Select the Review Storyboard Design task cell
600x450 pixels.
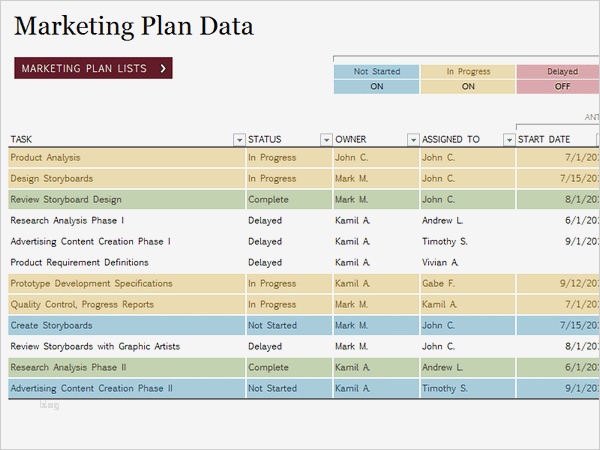click(66, 199)
